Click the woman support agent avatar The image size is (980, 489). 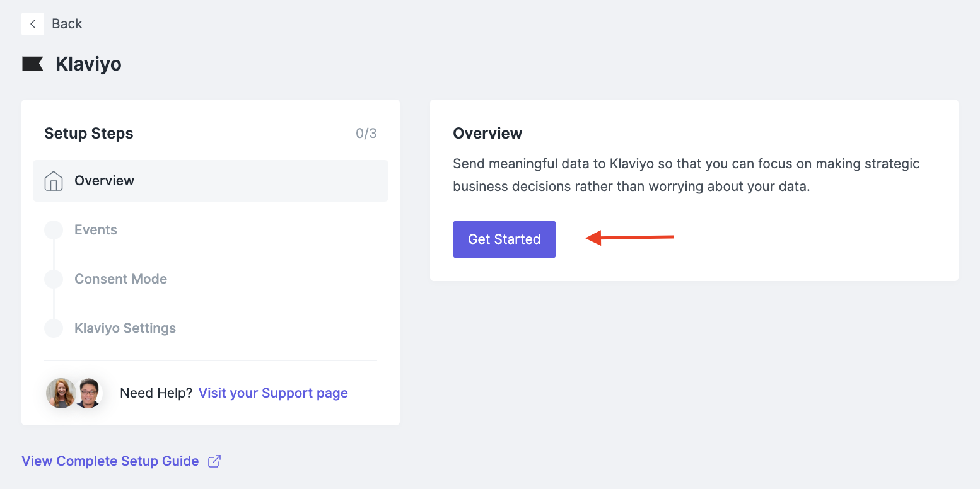pos(61,393)
